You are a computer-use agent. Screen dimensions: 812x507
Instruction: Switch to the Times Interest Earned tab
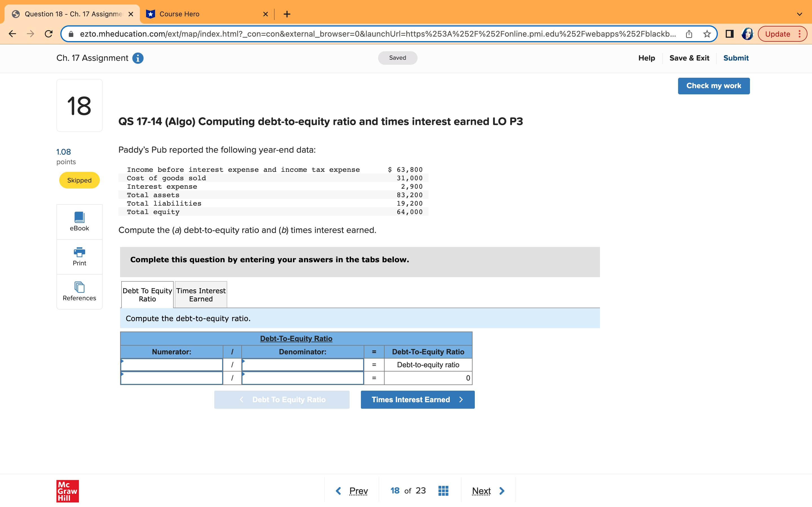tap(200, 294)
